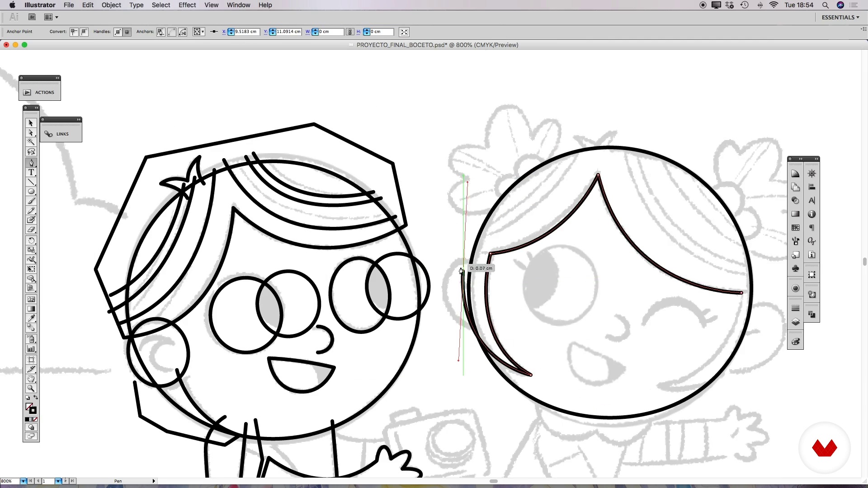
Task: Select the Paintbrush tool
Action: [31, 201]
